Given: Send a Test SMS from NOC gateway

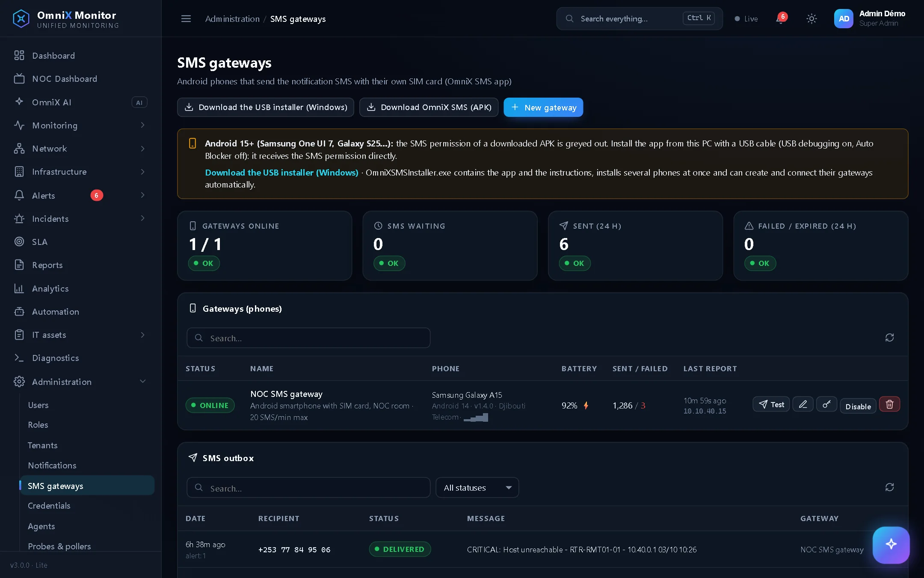Looking at the screenshot, I should pyautogui.click(x=771, y=404).
